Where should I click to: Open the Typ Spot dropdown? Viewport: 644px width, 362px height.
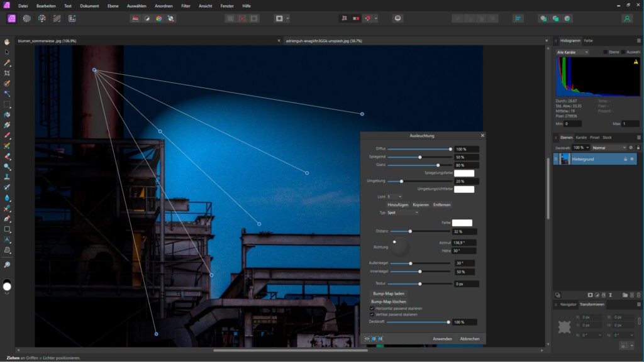tap(403, 212)
